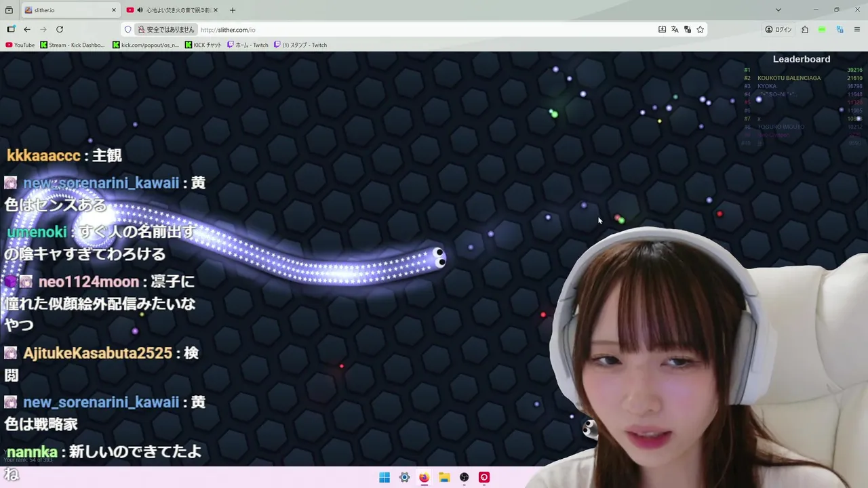868x488 pixels.
Task: Open a new tab with plus button
Action: coord(233,10)
